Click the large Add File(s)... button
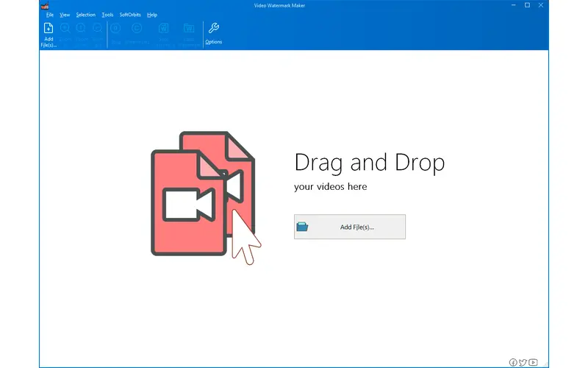Image resolution: width=588 pixels, height=368 pixels. pos(350,227)
